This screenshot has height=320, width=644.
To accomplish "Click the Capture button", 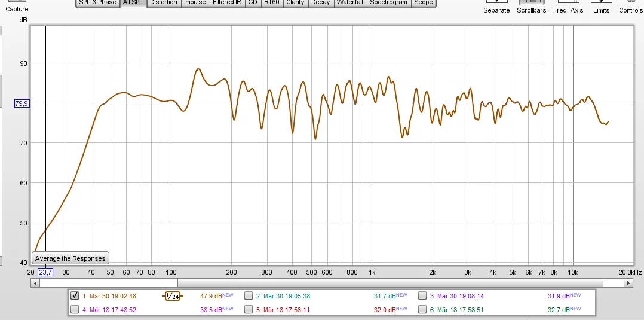I will [17, 7].
